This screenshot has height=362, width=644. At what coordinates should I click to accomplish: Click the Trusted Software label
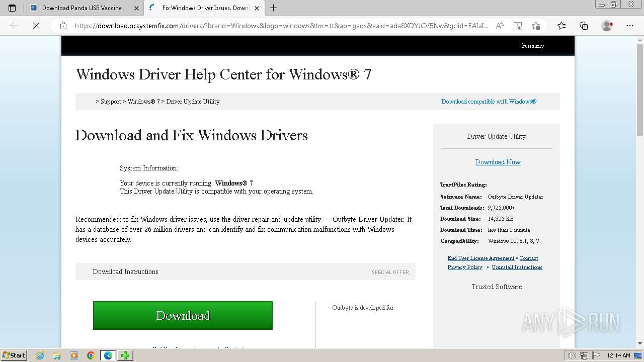coord(497,287)
